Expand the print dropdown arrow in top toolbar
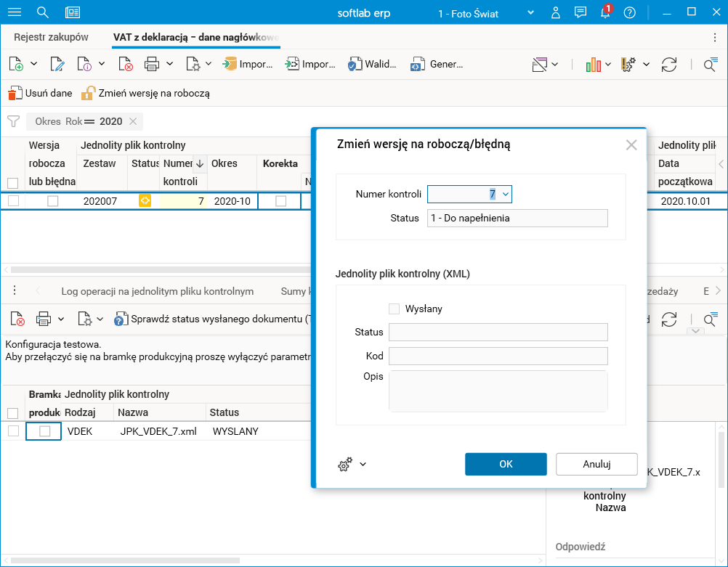 click(169, 64)
